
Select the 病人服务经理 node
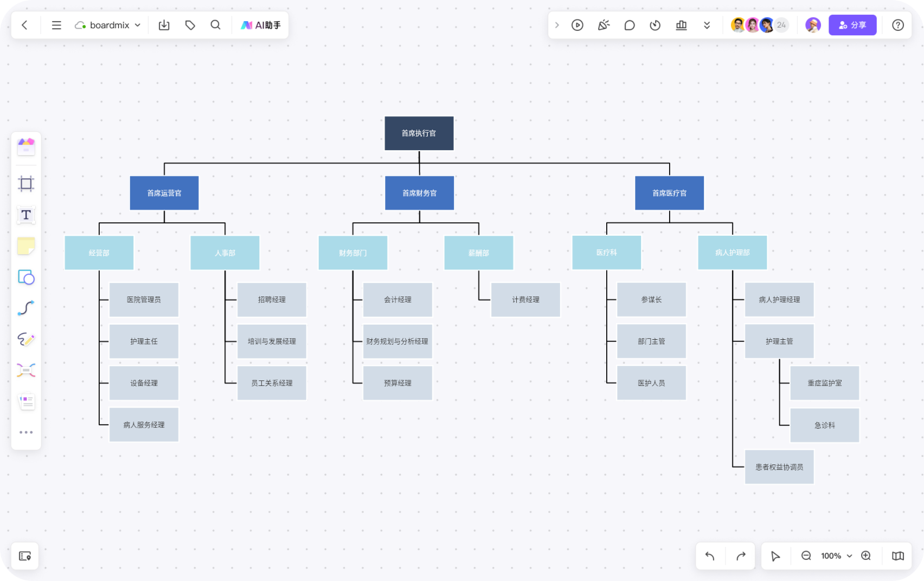[144, 425]
